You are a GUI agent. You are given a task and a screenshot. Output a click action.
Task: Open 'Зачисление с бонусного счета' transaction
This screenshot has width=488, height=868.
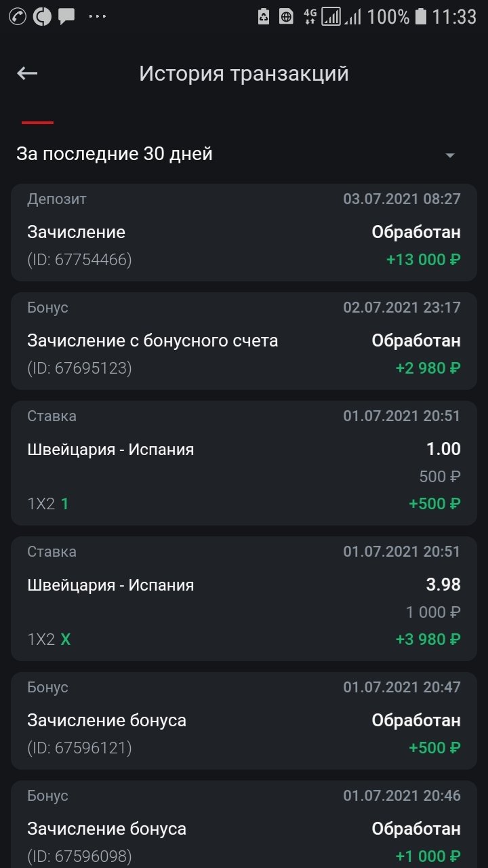[244, 341]
